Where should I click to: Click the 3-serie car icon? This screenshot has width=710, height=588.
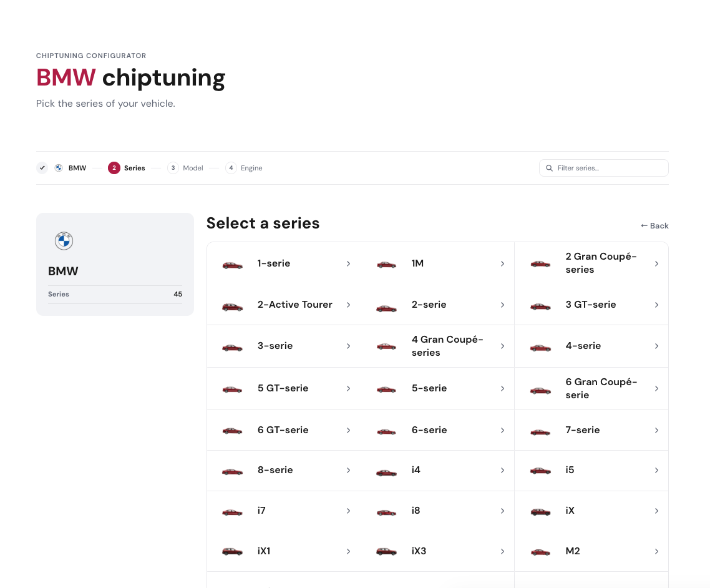tap(232, 348)
